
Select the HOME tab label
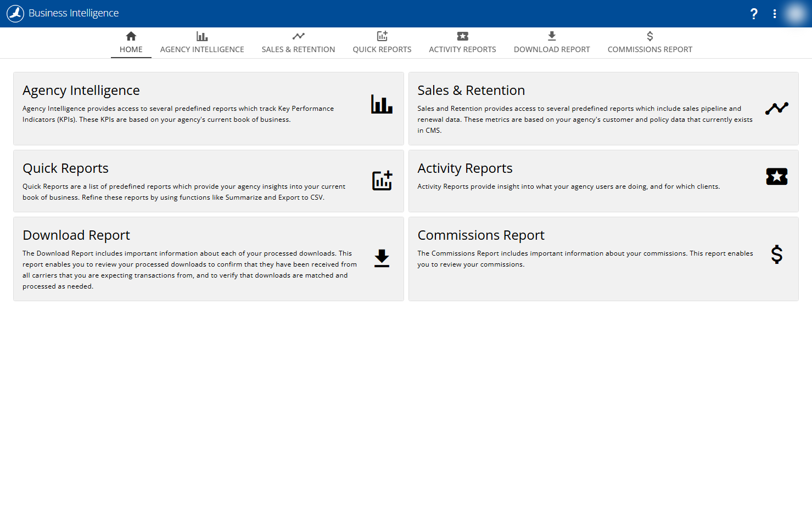pyautogui.click(x=131, y=49)
